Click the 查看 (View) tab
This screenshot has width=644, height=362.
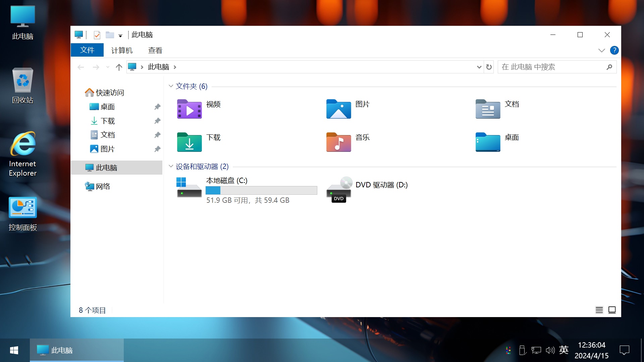click(x=155, y=50)
